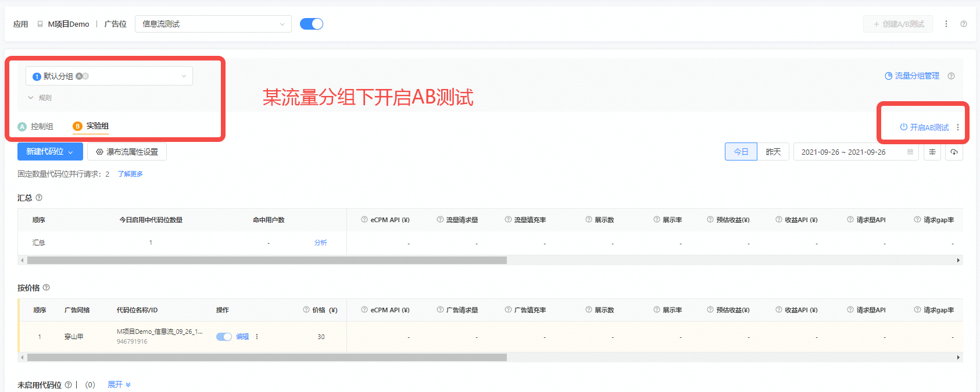Viewport: 980px width, 392px height.
Task: Click the top-right header help icon
Action: click(x=964, y=24)
